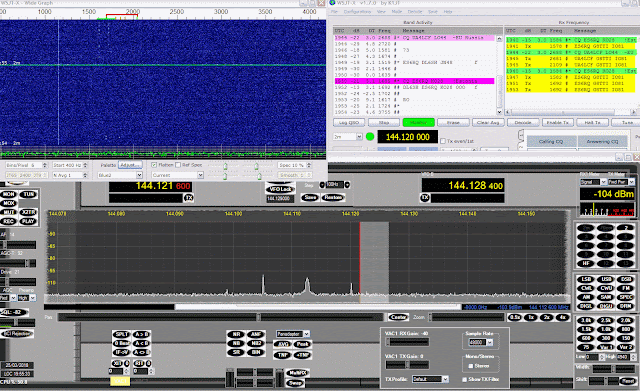The image size is (640, 391).
Task: Click the 0 Beat button
Action: [122, 343]
